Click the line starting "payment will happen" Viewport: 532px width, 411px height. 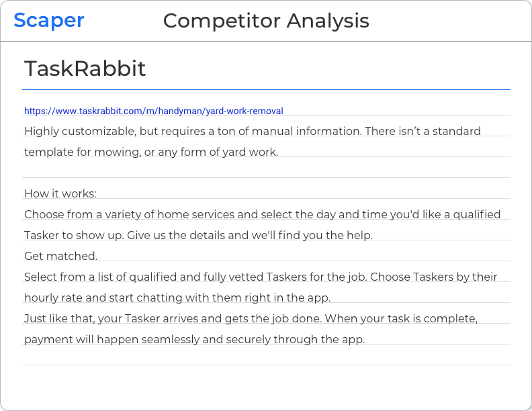tap(194, 339)
